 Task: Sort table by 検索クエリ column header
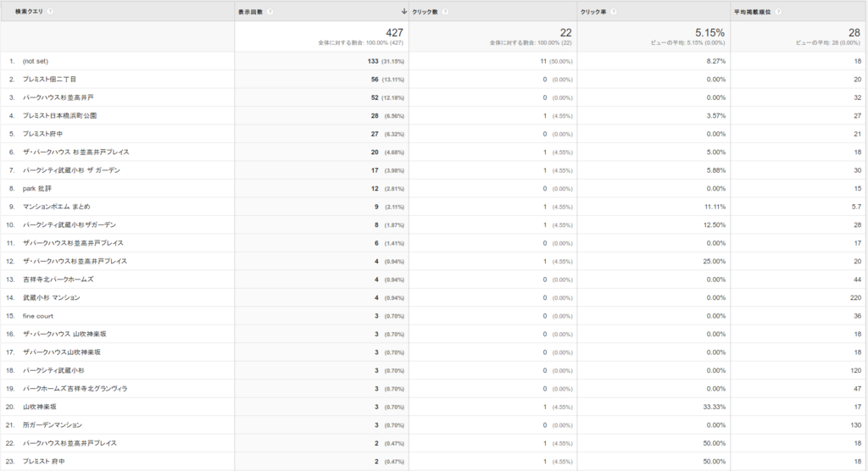coord(29,11)
